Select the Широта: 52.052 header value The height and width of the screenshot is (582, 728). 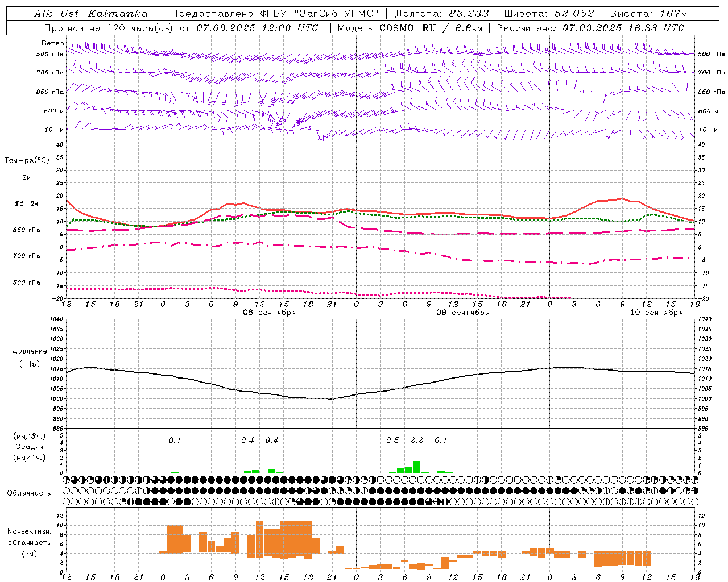coord(549,14)
